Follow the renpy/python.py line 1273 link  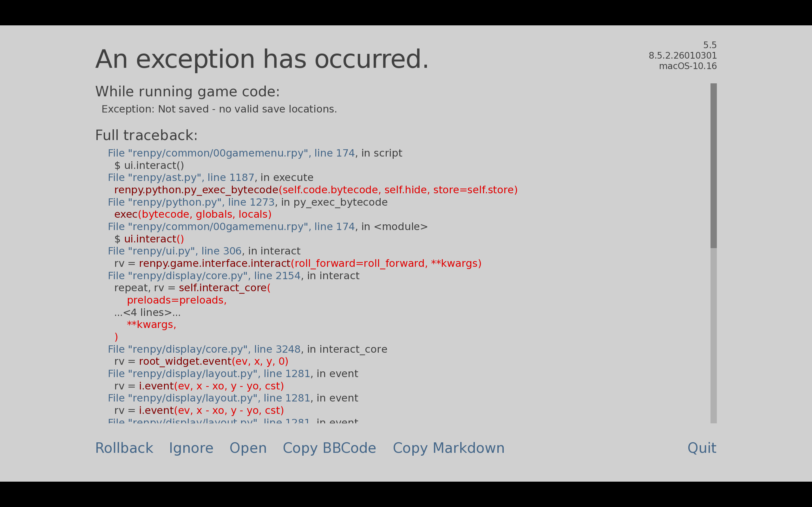point(191,202)
